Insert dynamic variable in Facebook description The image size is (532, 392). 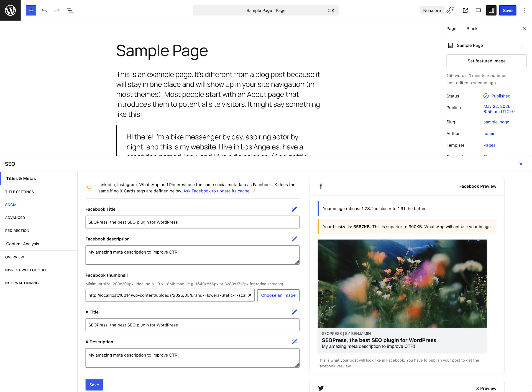[294, 239]
